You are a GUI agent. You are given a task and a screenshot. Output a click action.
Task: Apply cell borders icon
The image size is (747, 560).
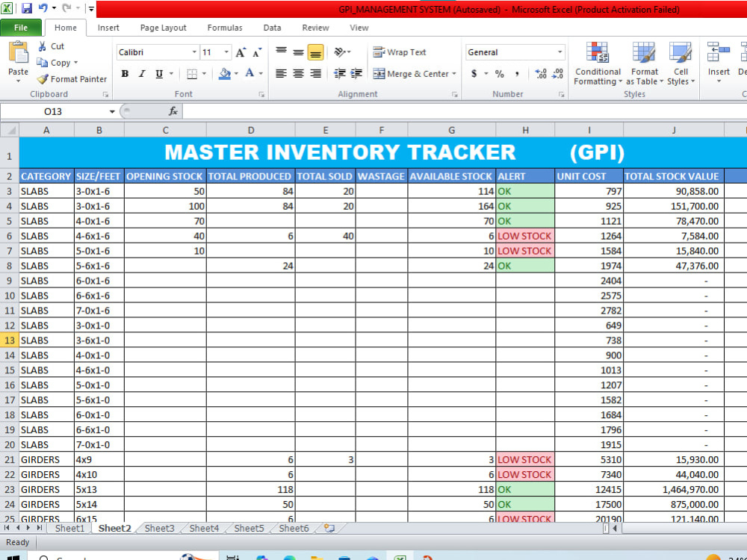click(x=192, y=74)
